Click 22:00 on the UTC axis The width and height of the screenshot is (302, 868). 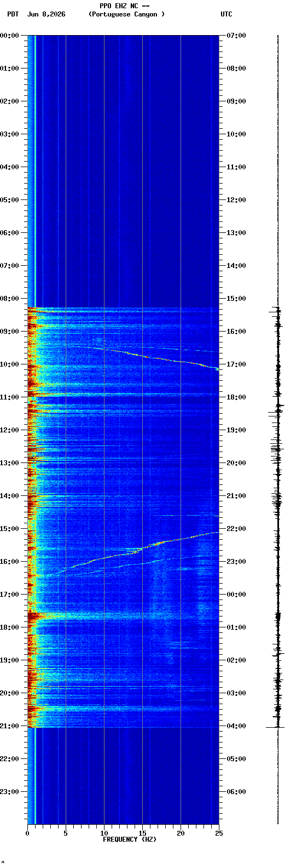pyautogui.click(x=236, y=529)
